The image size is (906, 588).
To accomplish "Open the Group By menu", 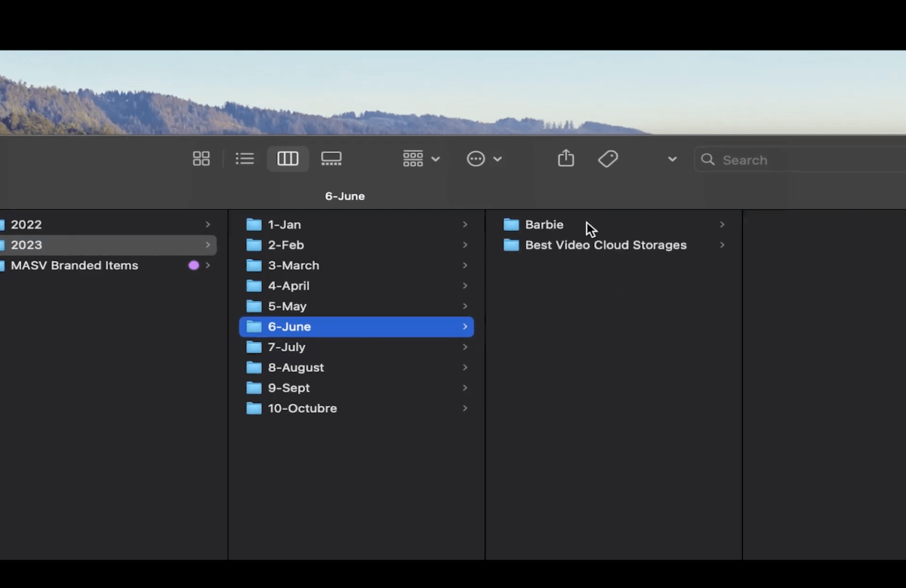I will tap(421, 159).
